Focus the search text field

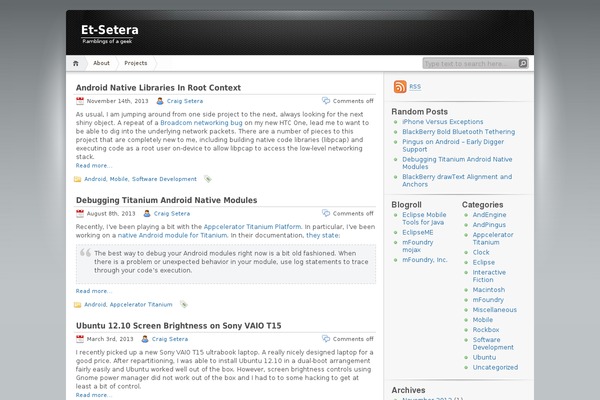point(471,64)
